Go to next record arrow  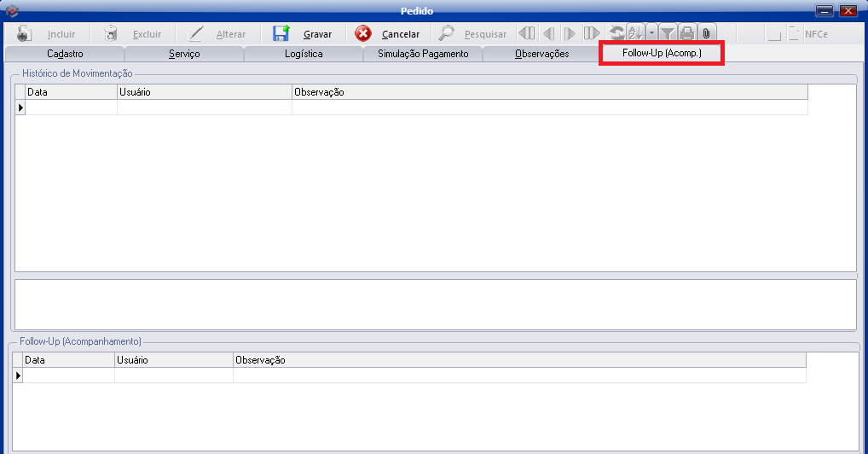coord(570,34)
